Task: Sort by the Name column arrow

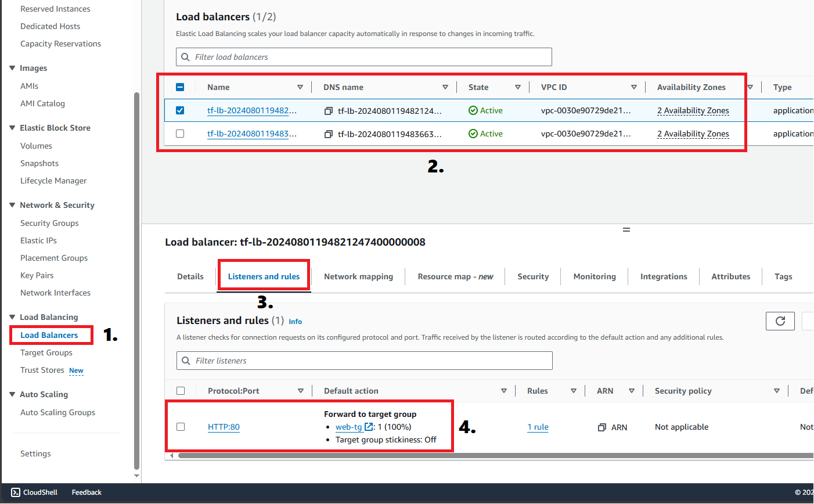Action: (300, 87)
